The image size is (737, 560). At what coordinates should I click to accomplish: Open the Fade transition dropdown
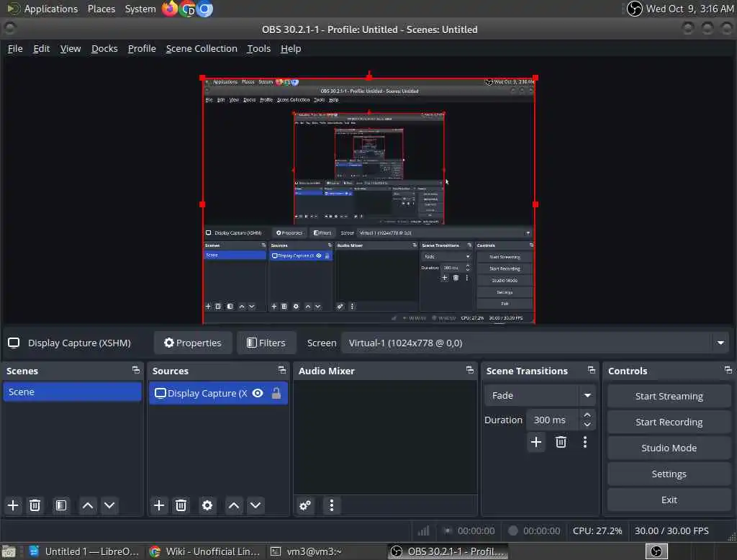pos(540,395)
